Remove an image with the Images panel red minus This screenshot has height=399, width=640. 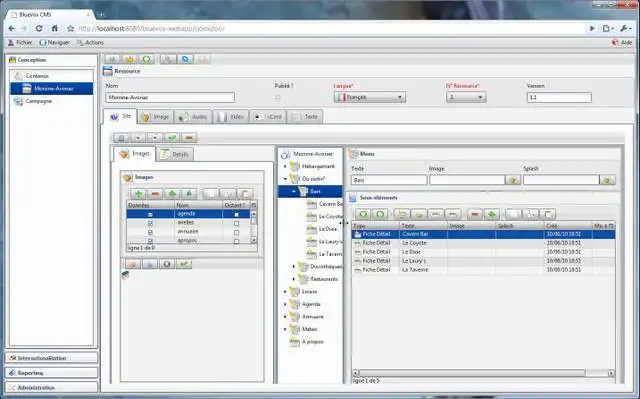155,193
